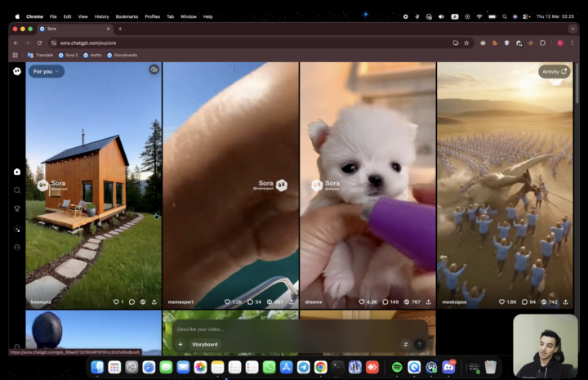Unmute the kwenuna cabin video
588x380 pixels.
pyautogui.click(x=154, y=69)
